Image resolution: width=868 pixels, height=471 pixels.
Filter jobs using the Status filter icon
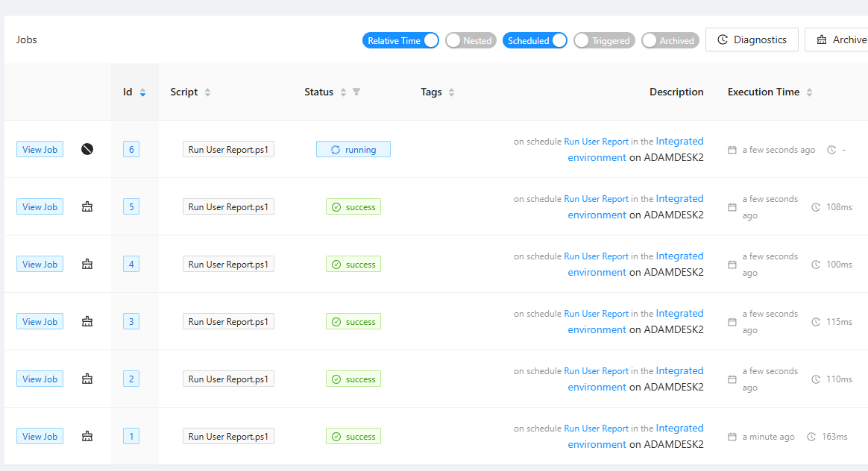(x=356, y=92)
